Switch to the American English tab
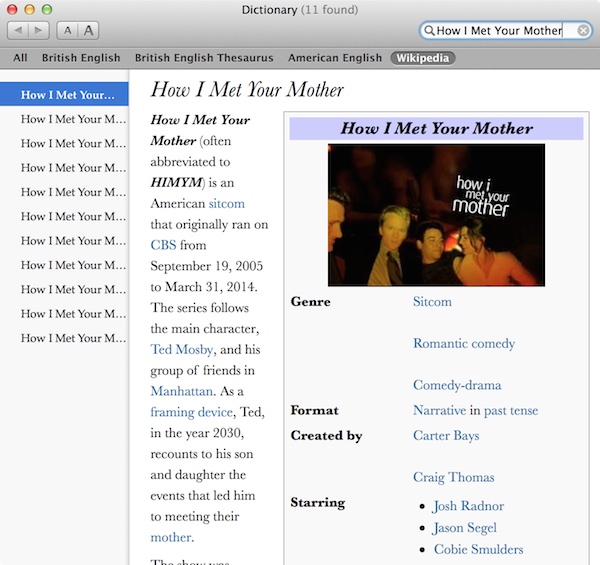Image resolution: width=600 pixels, height=565 pixels. pyautogui.click(x=335, y=58)
